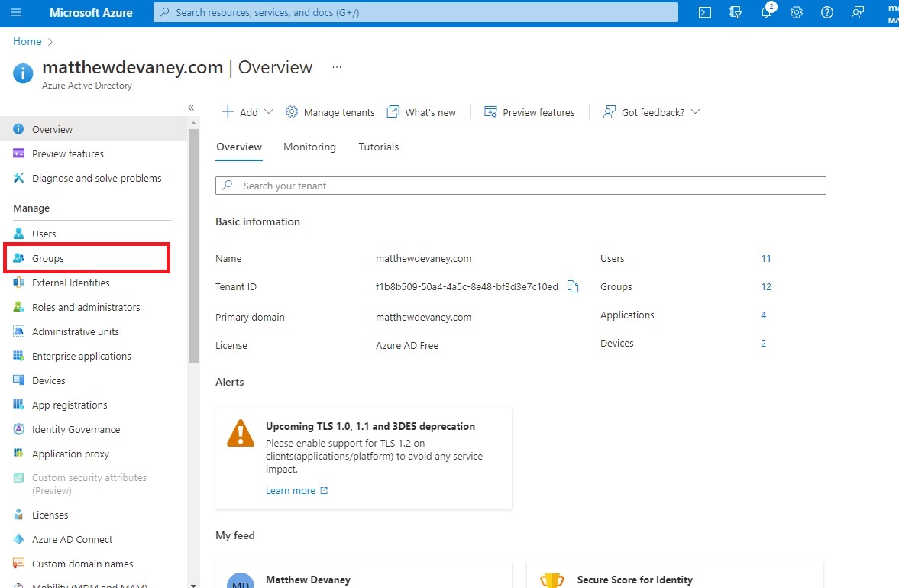Switch to the Monitoring tab
The width and height of the screenshot is (899, 588).
pyautogui.click(x=309, y=147)
